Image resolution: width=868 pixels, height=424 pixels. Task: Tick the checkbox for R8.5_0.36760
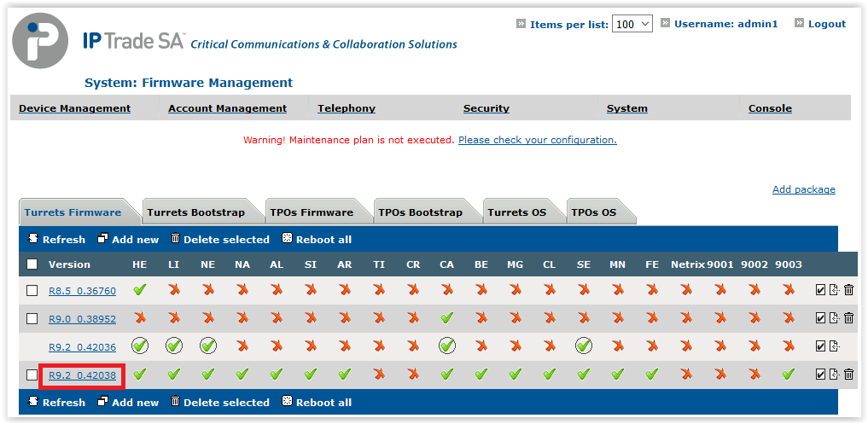(32, 291)
